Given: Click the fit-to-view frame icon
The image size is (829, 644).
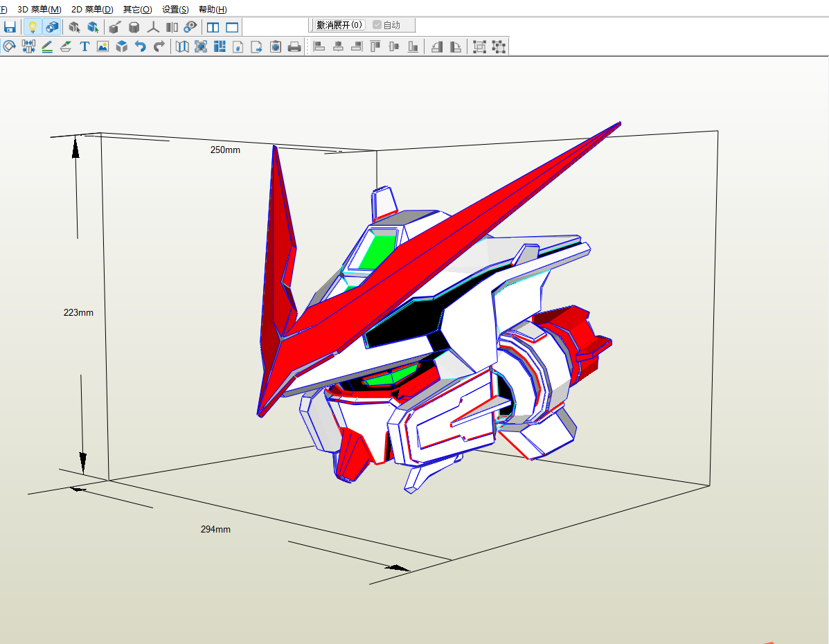Looking at the screenshot, I should pyautogui.click(x=201, y=46).
